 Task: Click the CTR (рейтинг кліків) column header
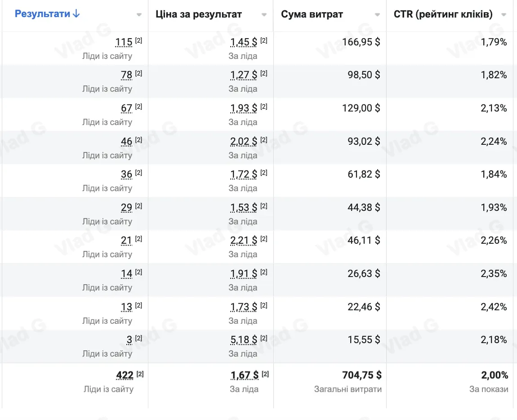click(x=443, y=14)
